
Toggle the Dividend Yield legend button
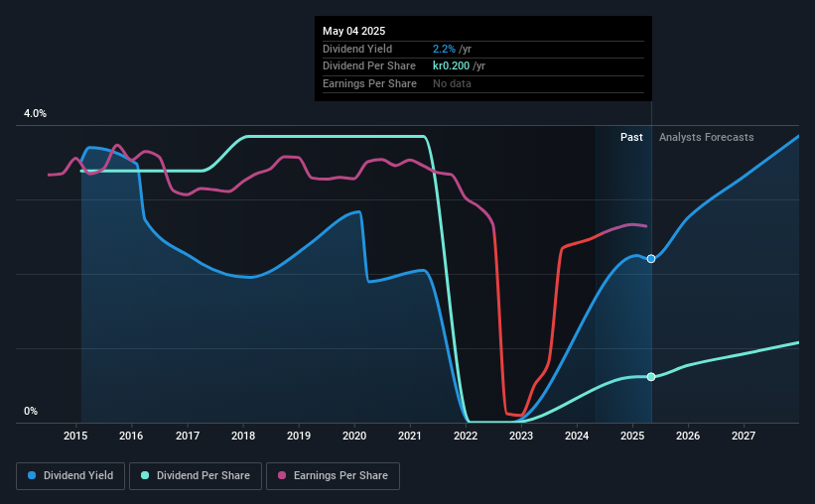tap(70, 476)
